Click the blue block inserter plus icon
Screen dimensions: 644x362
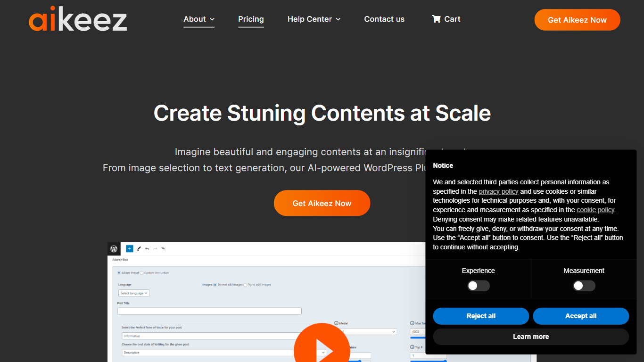pyautogui.click(x=129, y=248)
